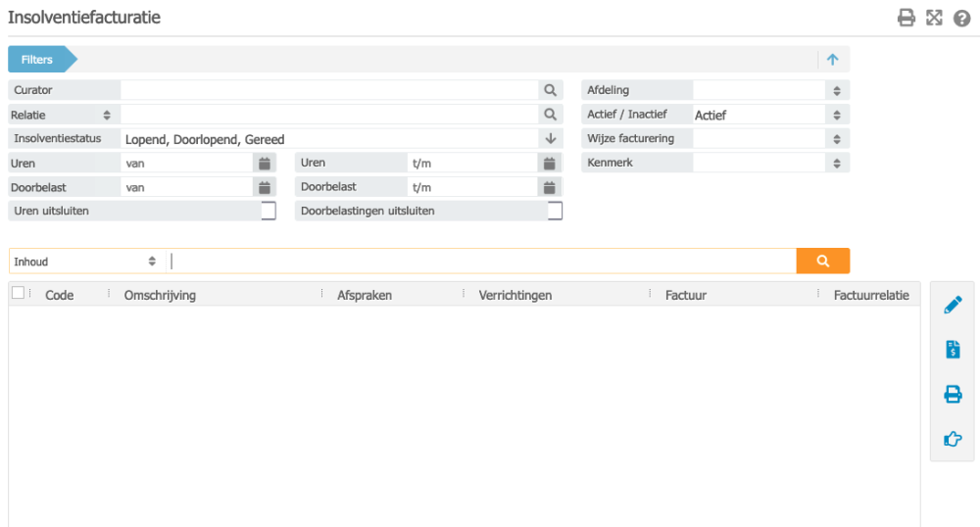Image resolution: width=980 pixels, height=527 pixels.
Task: Click the blue printer icon in sidebar
Action: (x=953, y=394)
